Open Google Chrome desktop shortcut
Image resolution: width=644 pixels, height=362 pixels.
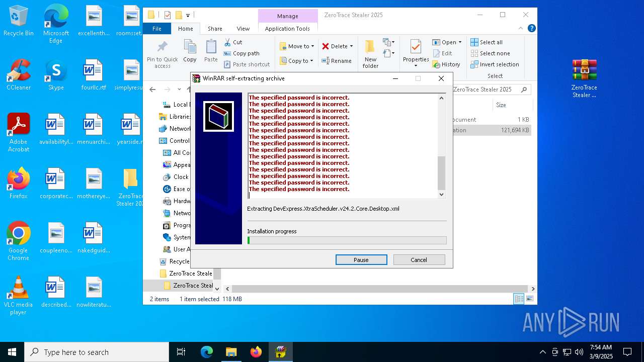(x=18, y=241)
